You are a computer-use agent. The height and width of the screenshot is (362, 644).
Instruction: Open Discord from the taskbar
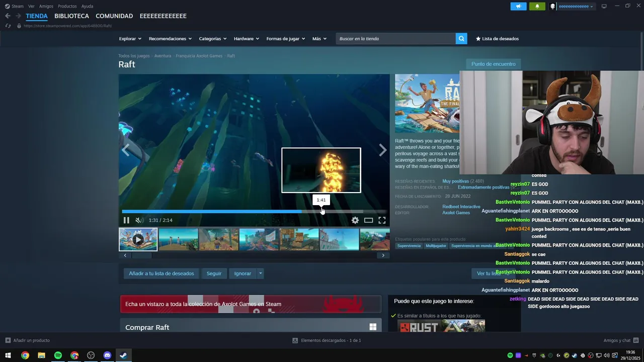tap(107, 355)
